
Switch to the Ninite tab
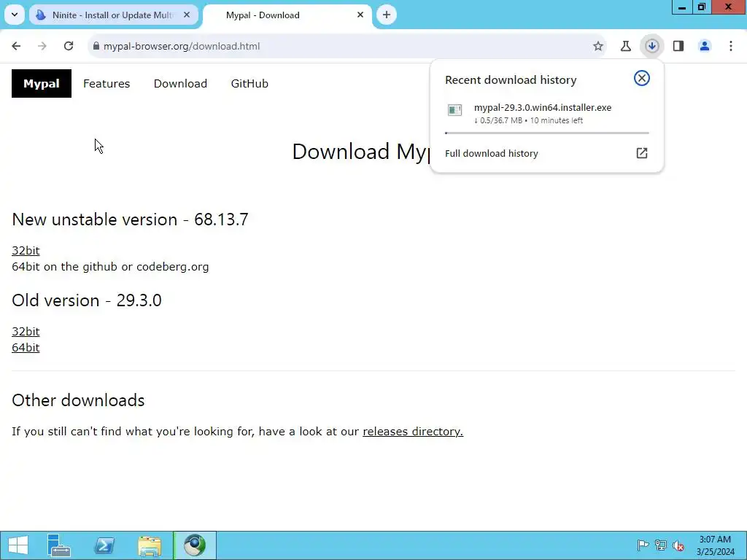click(113, 15)
